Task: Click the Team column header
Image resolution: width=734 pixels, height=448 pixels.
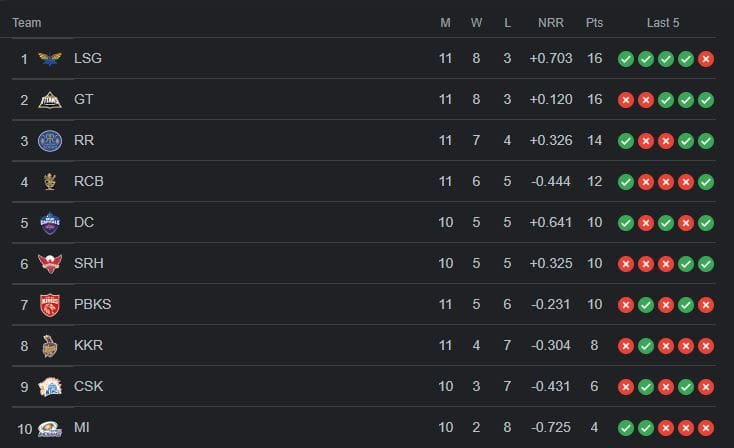Action: [x=27, y=22]
